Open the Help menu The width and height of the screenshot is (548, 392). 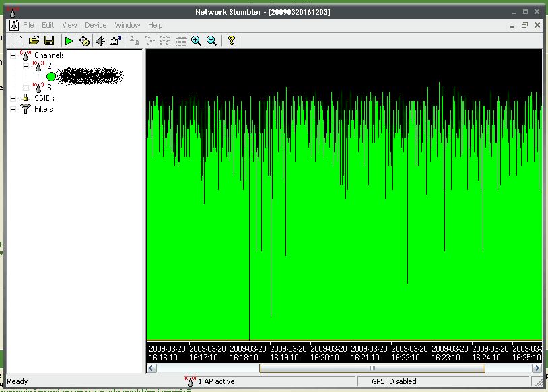coord(155,25)
